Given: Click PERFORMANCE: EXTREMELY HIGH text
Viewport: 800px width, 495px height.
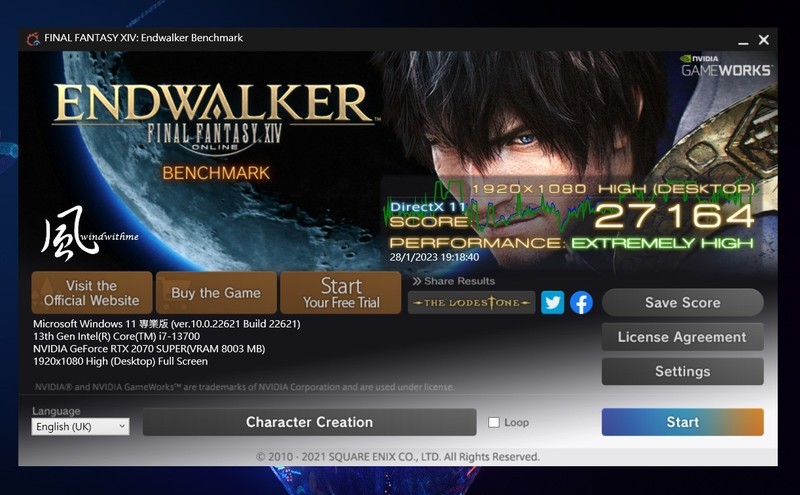Looking at the screenshot, I should tap(571, 243).
